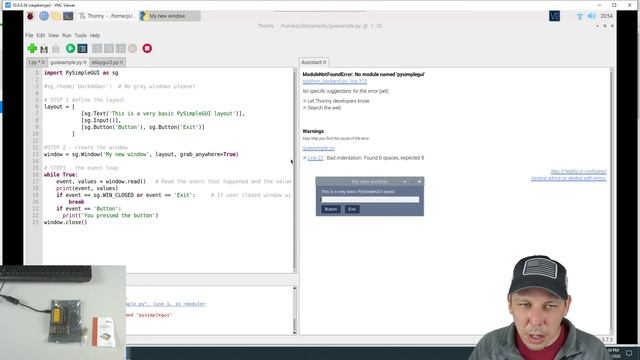This screenshot has height=360, width=640.
Task: Click the Step into toolbar icon
Action: [x=109, y=49]
